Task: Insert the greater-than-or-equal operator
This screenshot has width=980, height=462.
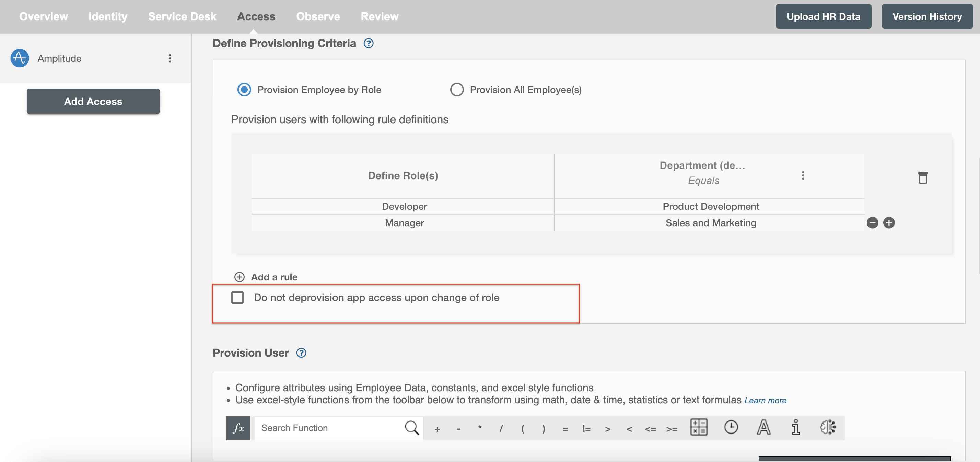Action: pos(672,429)
